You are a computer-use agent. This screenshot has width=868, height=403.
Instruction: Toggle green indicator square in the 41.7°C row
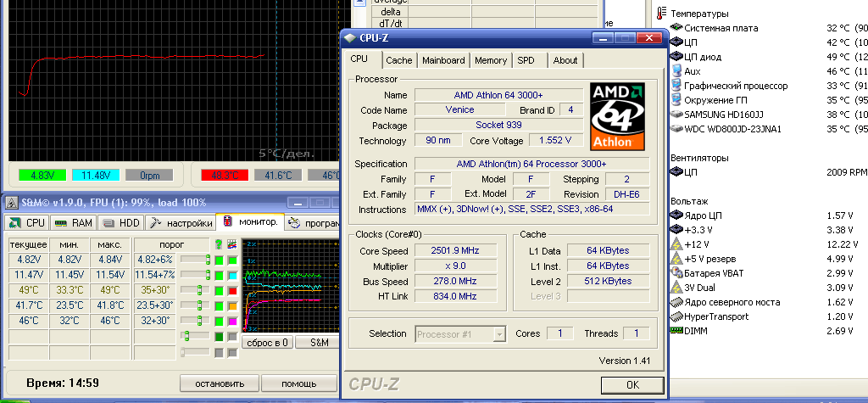(x=220, y=305)
